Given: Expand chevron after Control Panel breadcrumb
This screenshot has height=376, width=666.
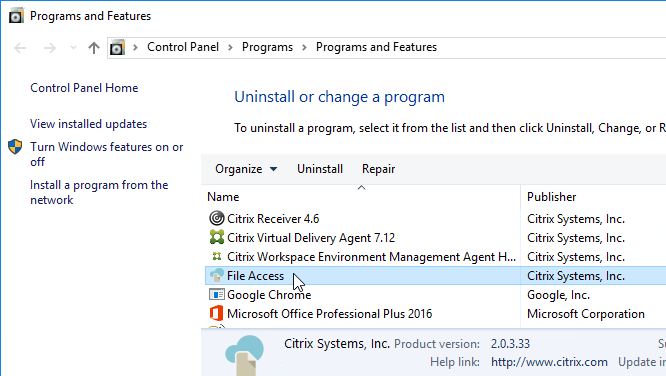Looking at the screenshot, I should 230,47.
